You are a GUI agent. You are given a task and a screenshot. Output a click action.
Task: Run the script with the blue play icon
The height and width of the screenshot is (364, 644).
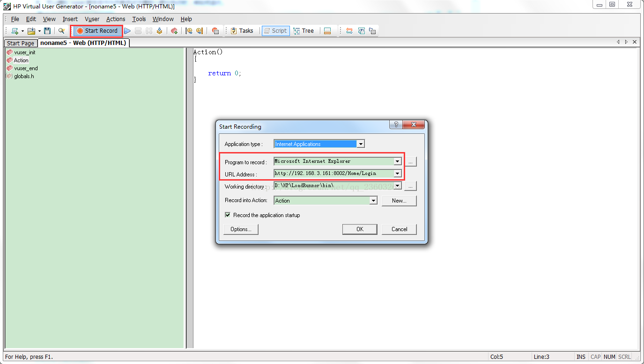[127, 31]
